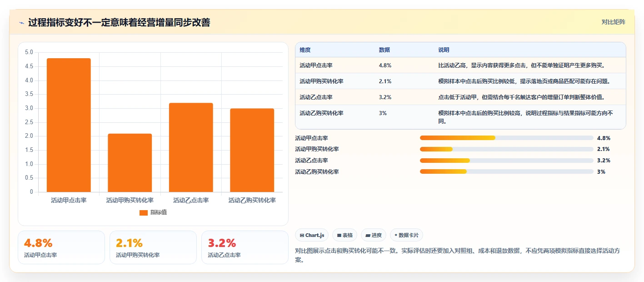The width and height of the screenshot is (644, 282).
Task: Open the 2.1% 活动甲购买转化率 KPI card
Action: click(153, 247)
